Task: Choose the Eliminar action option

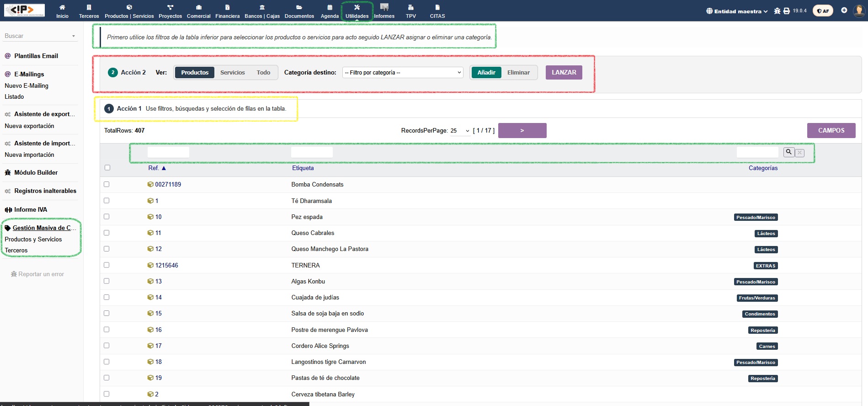Action: 518,72
